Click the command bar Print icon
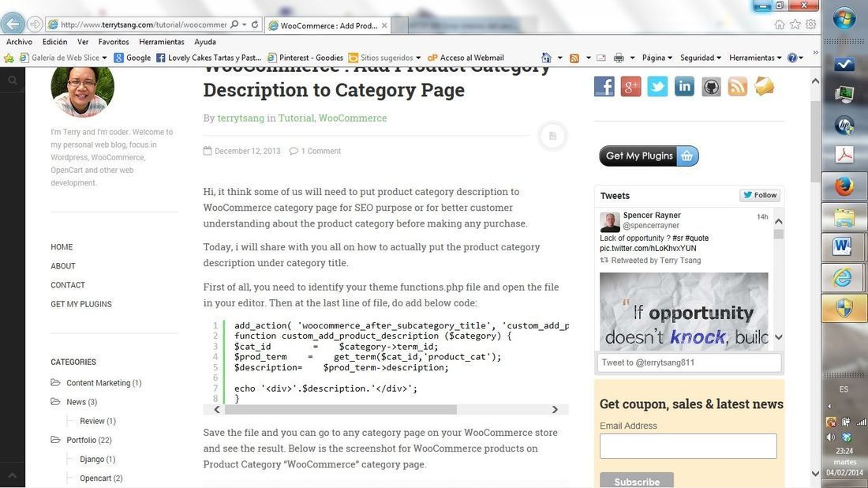The width and height of the screenshot is (868, 488). 619,58
